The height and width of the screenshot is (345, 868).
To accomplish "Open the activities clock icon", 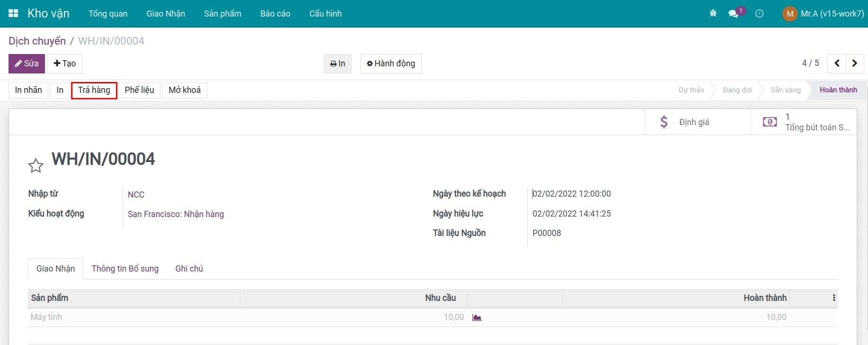I will (x=759, y=13).
